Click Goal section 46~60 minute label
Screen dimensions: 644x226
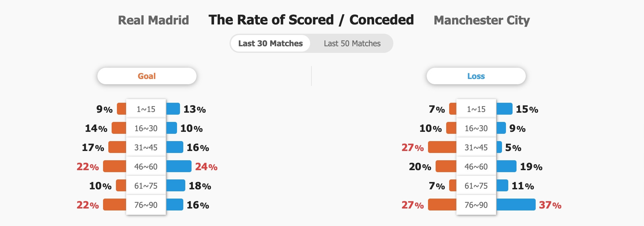click(x=146, y=167)
